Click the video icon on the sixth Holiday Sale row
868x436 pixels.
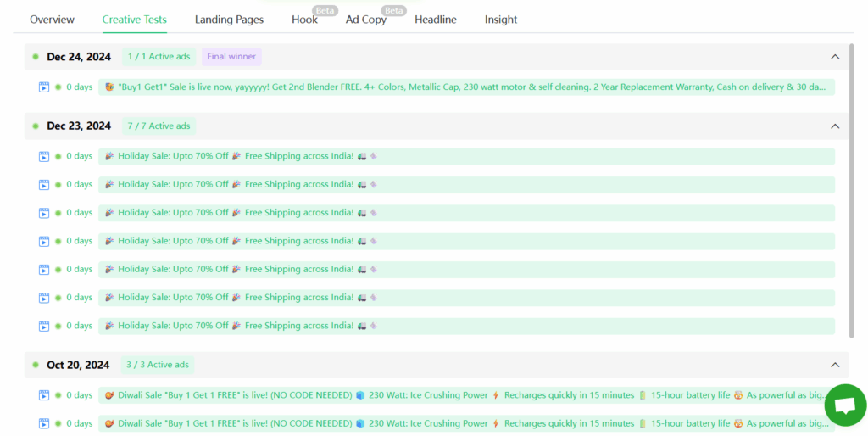point(44,298)
